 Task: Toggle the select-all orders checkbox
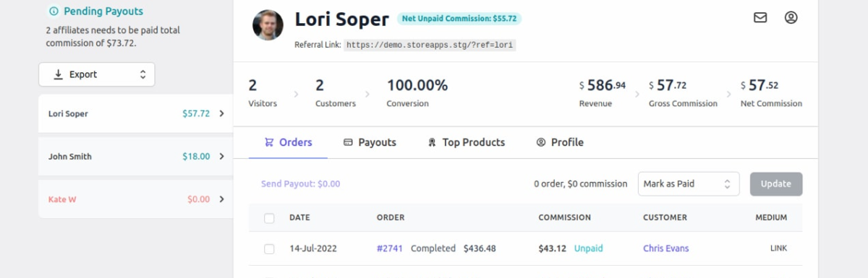coord(270,217)
